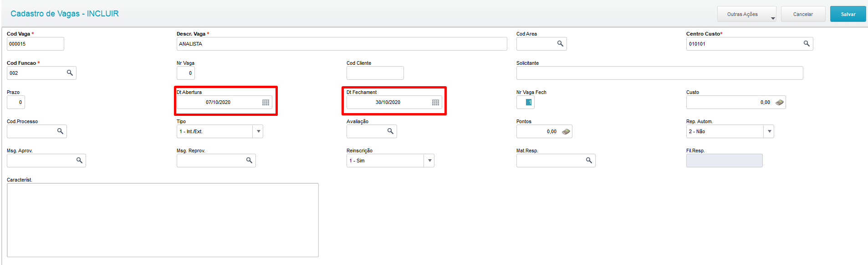
Task: Expand the Rep. Autom. dropdown
Action: click(769, 131)
